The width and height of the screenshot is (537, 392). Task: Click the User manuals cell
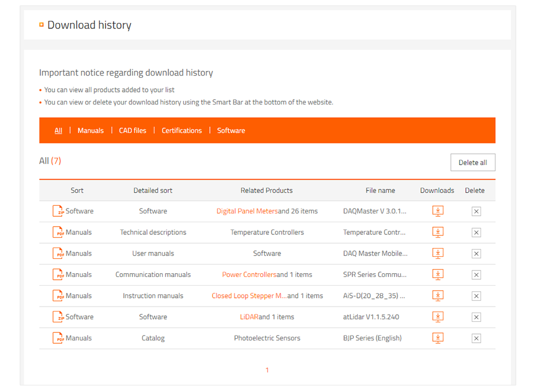[x=153, y=253]
